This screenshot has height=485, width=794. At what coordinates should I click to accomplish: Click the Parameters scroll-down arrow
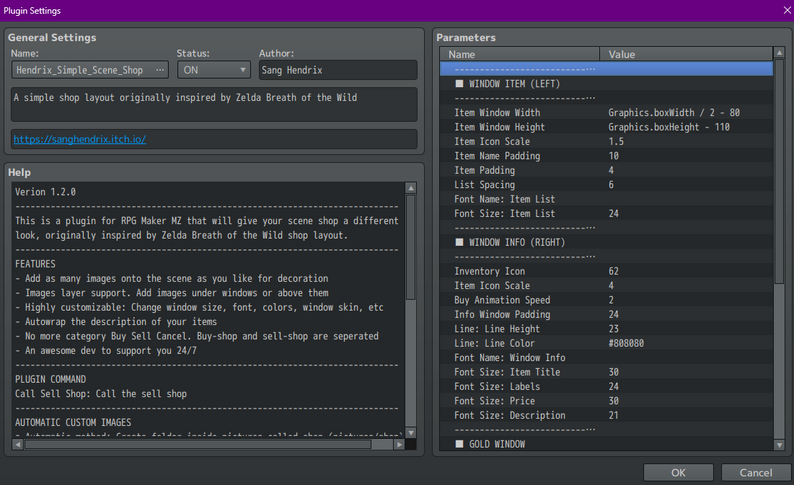[x=779, y=445]
